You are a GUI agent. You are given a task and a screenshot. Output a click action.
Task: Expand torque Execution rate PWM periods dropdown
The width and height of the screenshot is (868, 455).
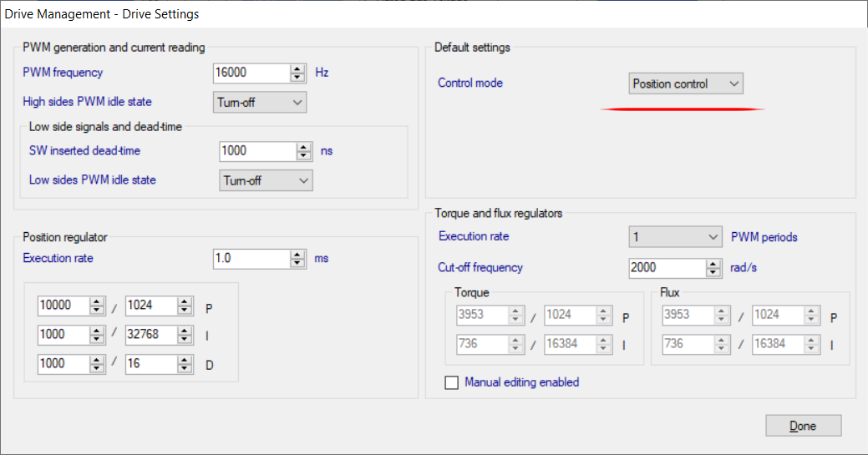pyautogui.click(x=675, y=237)
